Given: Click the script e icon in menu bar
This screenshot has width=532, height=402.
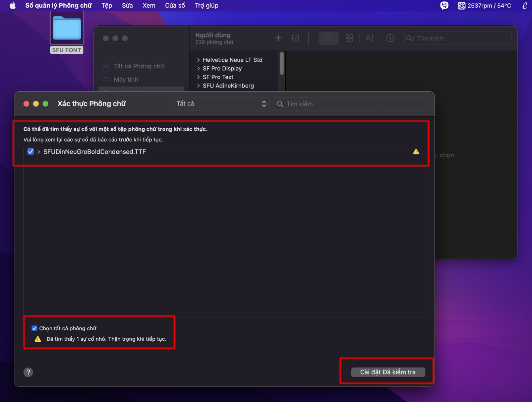Looking at the screenshot, I should (525, 5).
